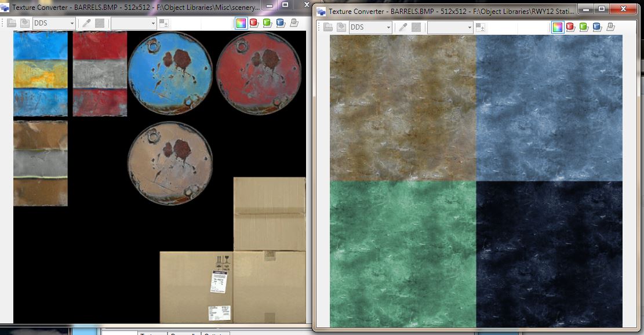Click the save texture icon on the left toolbar
Image resolution: width=644 pixels, height=335 pixels.
click(x=25, y=21)
